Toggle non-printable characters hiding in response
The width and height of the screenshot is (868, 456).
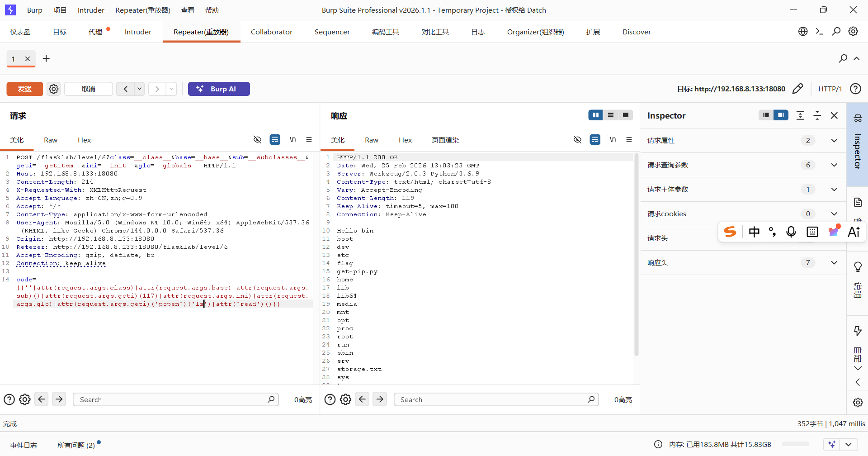click(578, 140)
